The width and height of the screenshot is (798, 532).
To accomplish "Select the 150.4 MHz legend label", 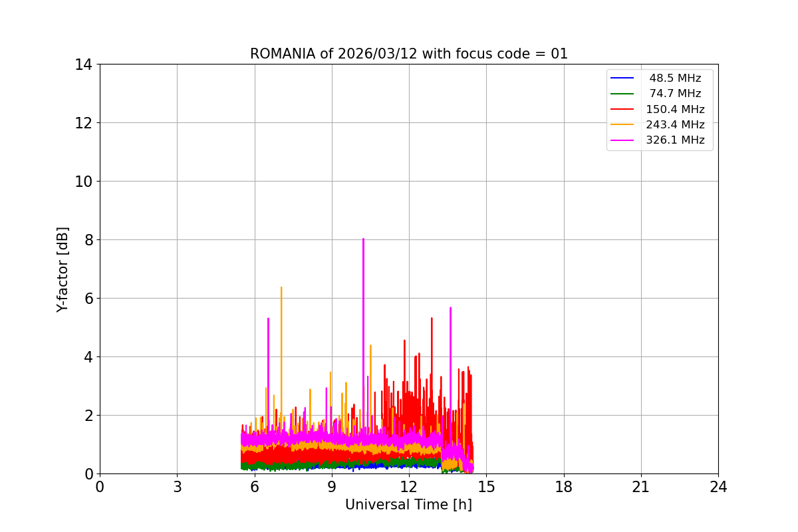I will click(675, 109).
